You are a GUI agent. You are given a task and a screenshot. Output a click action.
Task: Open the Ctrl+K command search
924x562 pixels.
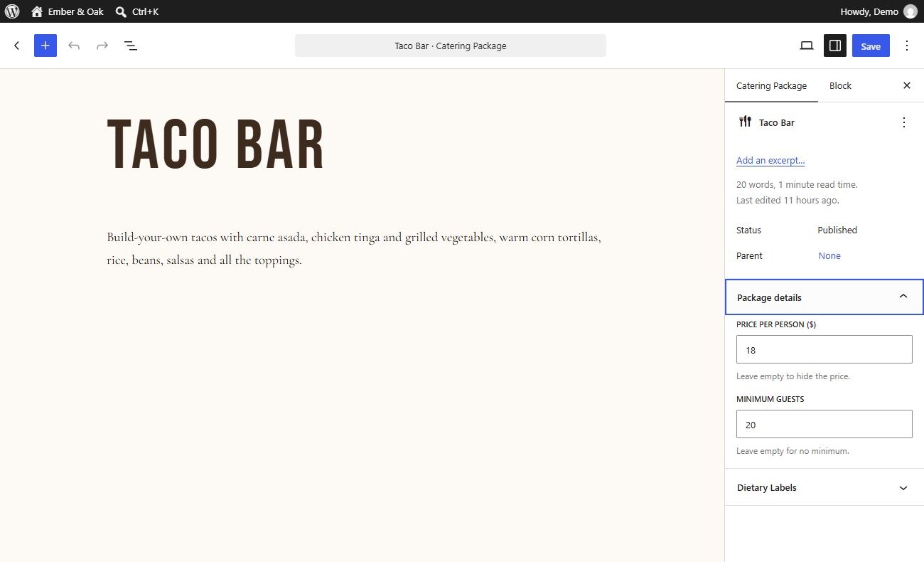[x=137, y=11]
